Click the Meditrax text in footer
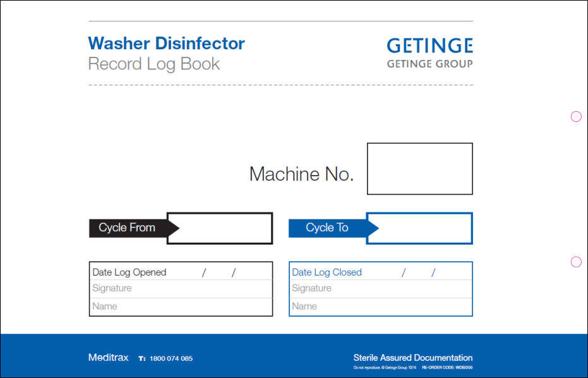This screenshot has width=588, height=378. (x=109, y=357)
